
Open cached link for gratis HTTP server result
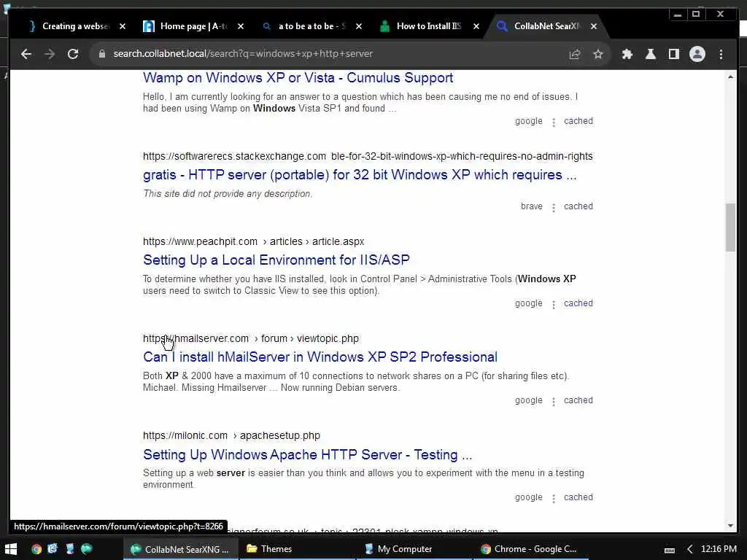(578, 206)
